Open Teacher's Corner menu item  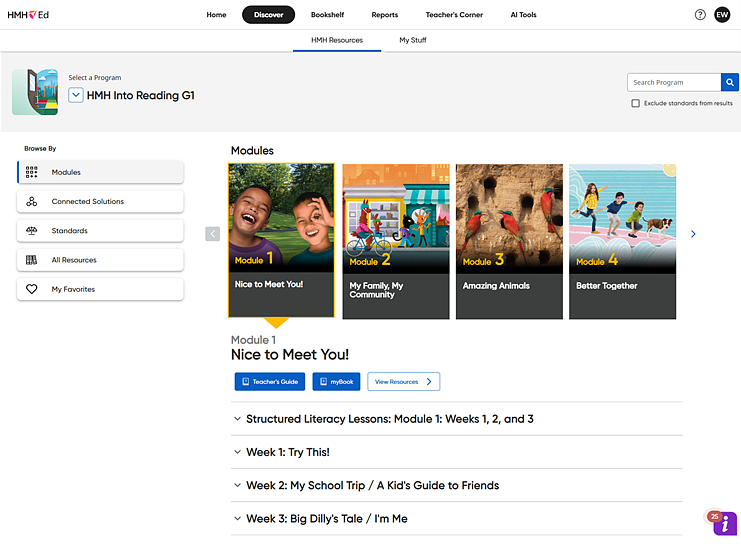point(454,15)
